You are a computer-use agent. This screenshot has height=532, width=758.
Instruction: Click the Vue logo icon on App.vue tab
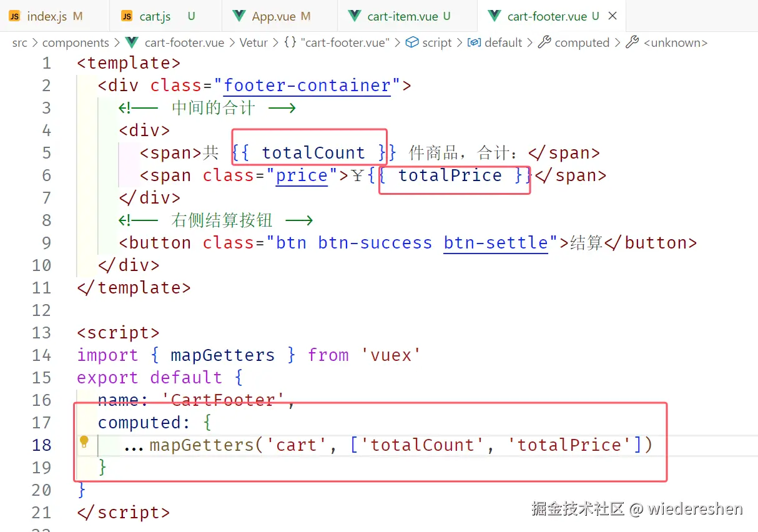239,16
